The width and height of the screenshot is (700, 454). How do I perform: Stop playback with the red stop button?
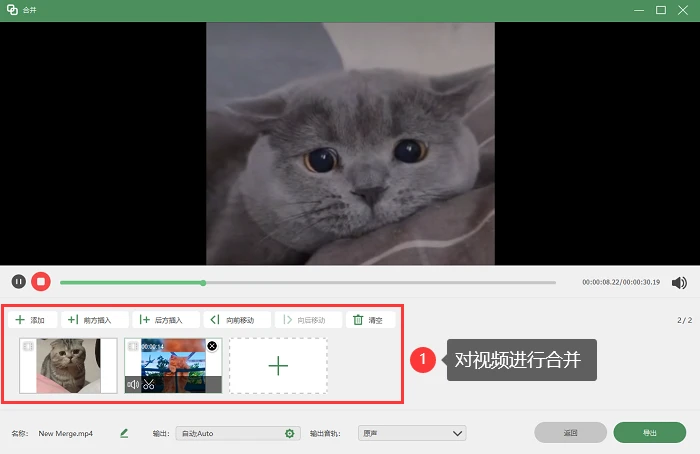tap(41, 282)
